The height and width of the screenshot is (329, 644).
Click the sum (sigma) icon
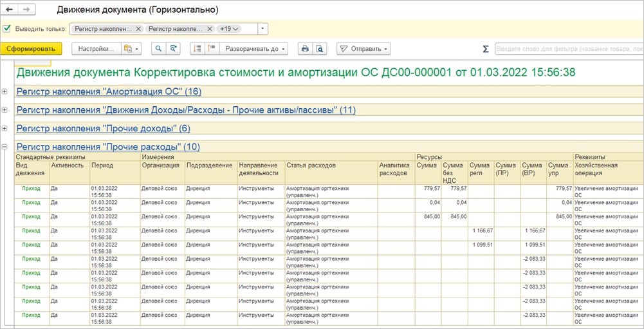(x=486, y=49)
